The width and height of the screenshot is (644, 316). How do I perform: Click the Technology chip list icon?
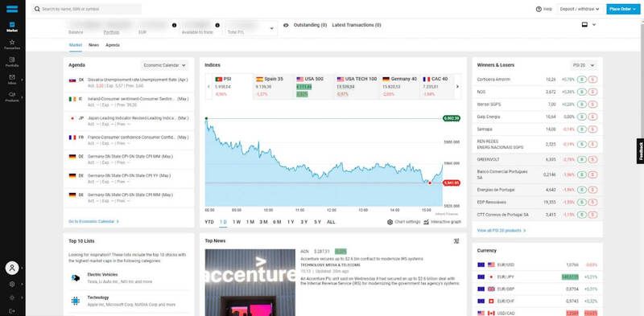(x=76, y=302)
